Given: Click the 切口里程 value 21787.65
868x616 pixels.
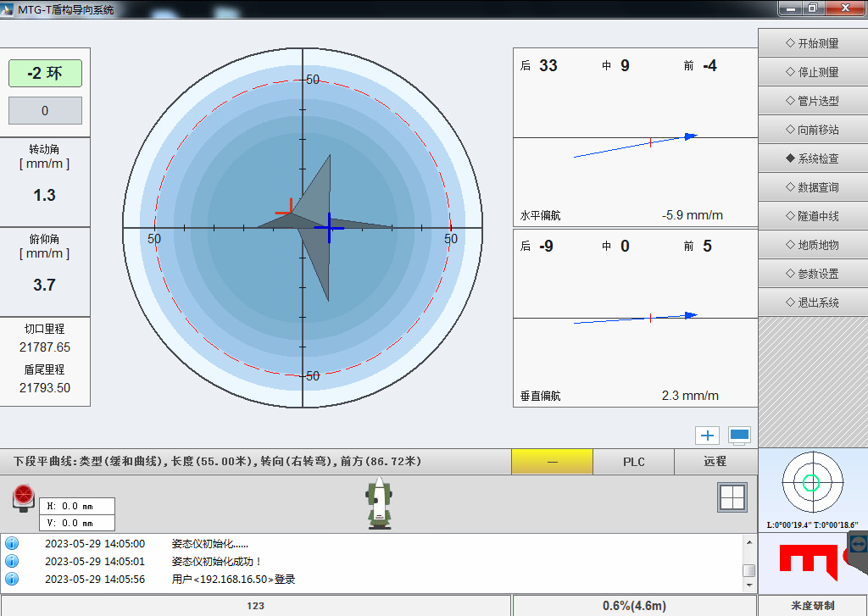Looking at the screenshot, I should point(45,347).
